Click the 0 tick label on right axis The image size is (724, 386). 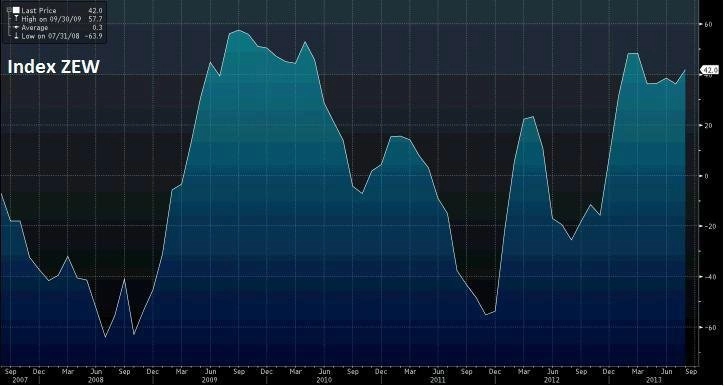[706, 176]
